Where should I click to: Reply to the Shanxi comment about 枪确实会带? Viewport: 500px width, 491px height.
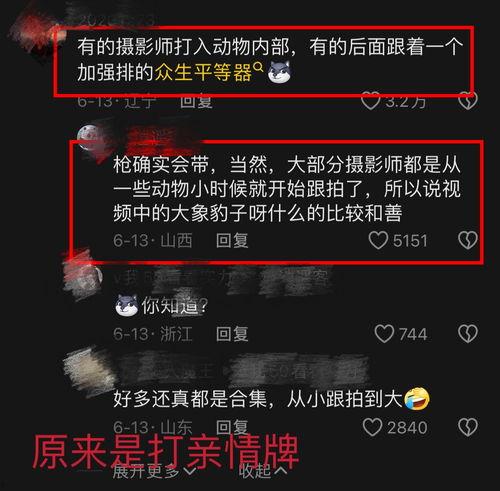[x=232, y=240]
